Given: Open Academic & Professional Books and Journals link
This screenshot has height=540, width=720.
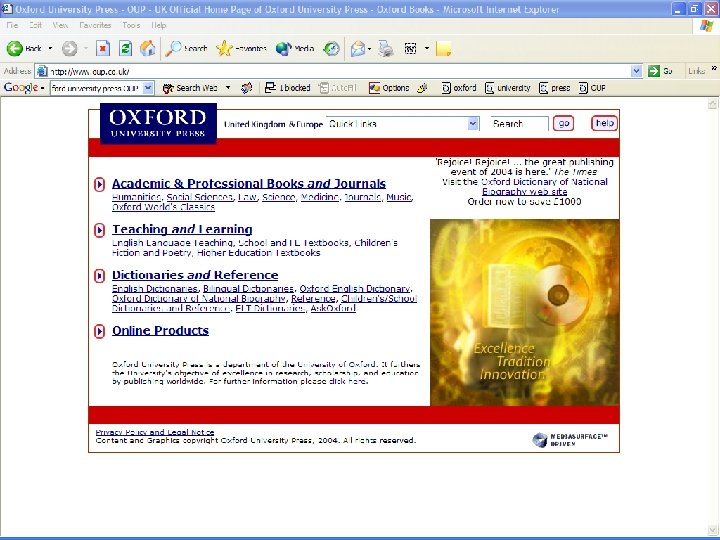Looking at the screenshot, I should (249, 184).
